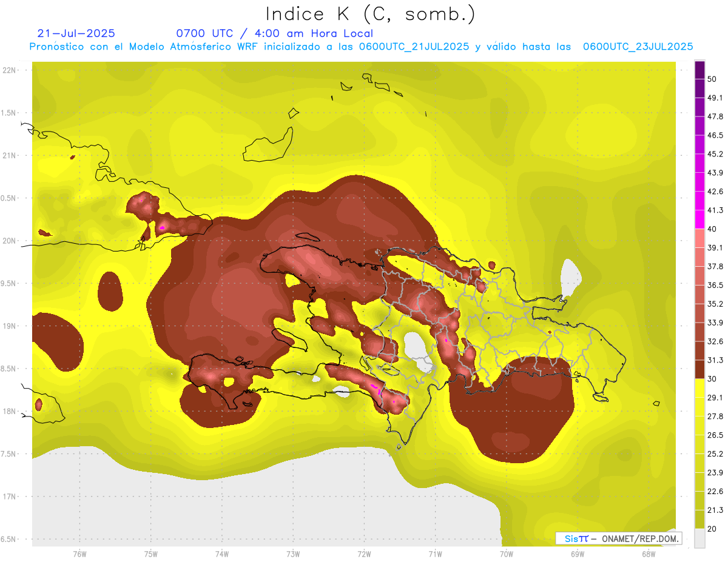
Task: Click the "71W" longitude label
Action: coord(435,554)
